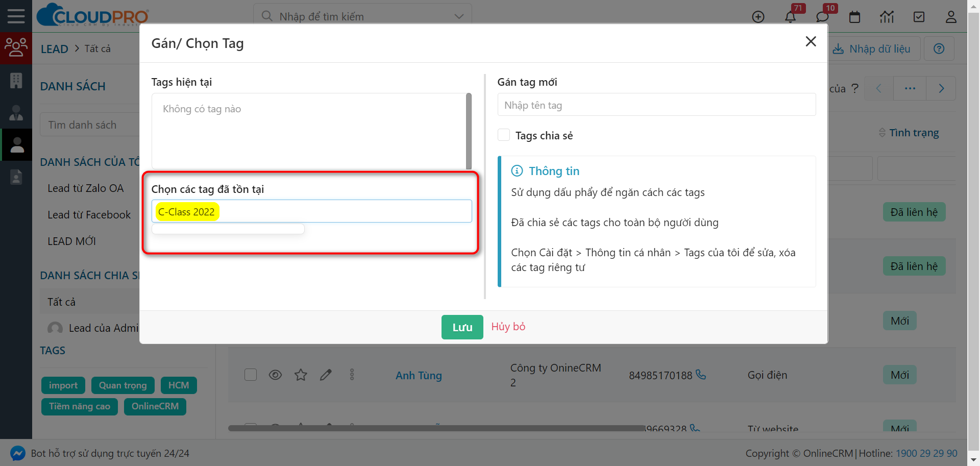The height and width of the screenshot is (466, 980).
Task: Click the Gọi điện cell
Action: point(767,375)
